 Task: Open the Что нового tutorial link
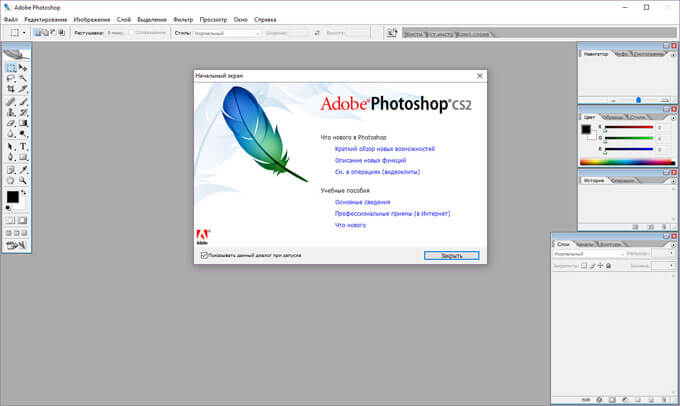350,225
